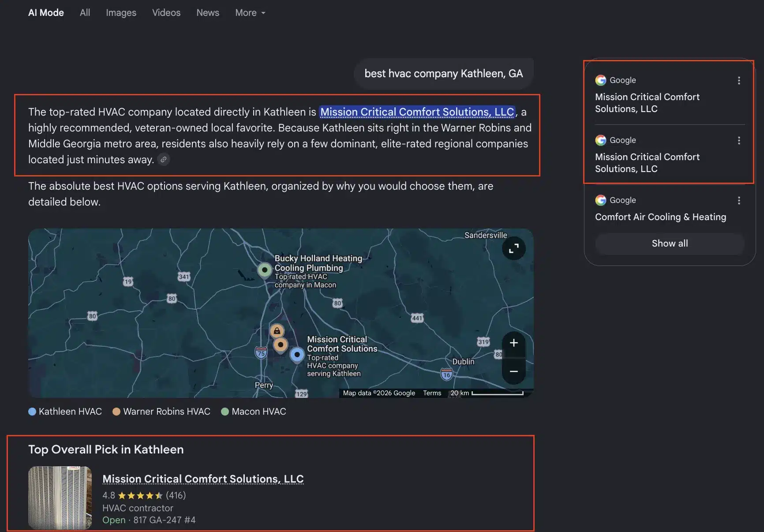This screenshot has width=764, height=532.
Task: Select Macon HVAC legend item
Action: tap(254, 412)
